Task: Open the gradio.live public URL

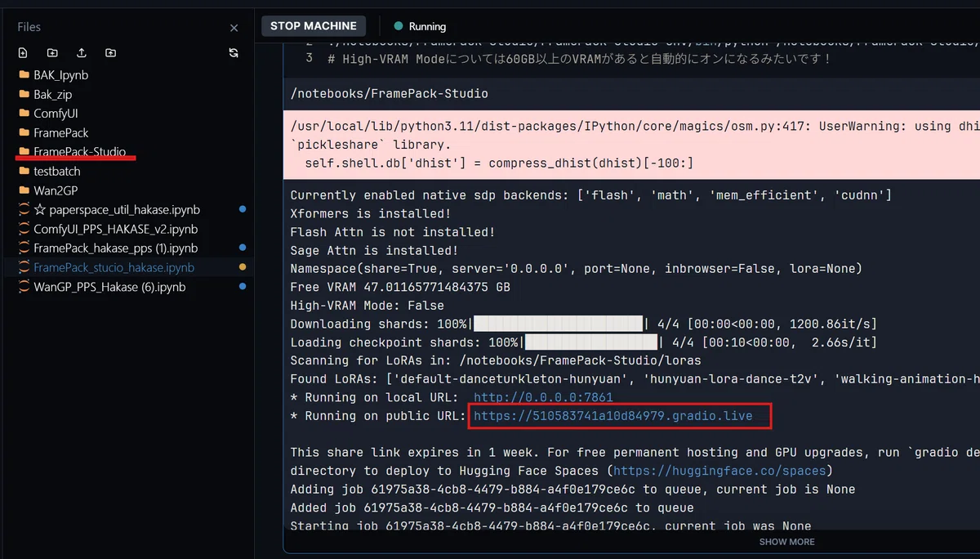Action: click(x=612, y=417)
